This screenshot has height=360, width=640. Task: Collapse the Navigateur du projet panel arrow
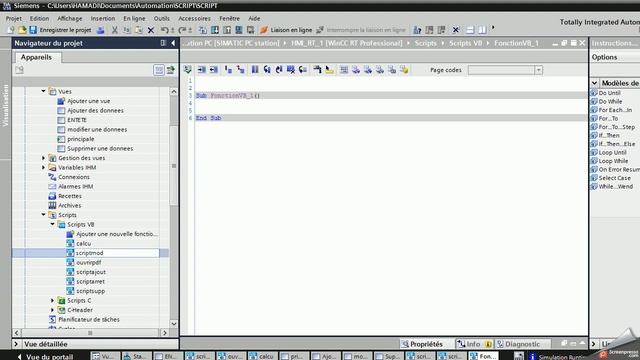point(173,43)
